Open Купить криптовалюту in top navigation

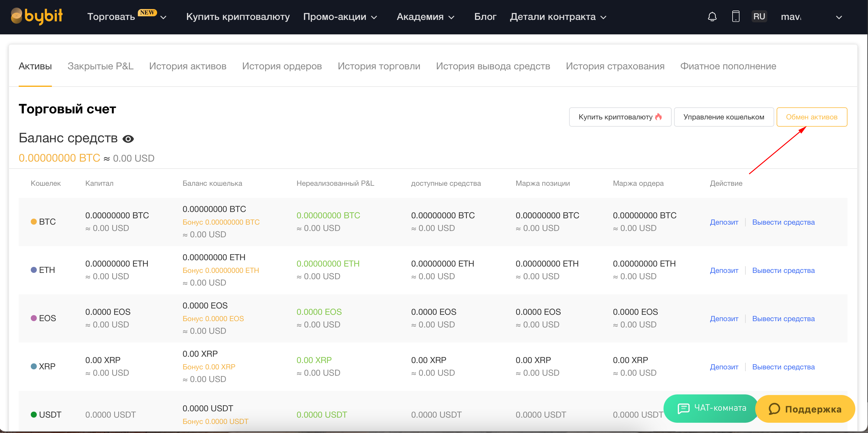pos(238,17)
